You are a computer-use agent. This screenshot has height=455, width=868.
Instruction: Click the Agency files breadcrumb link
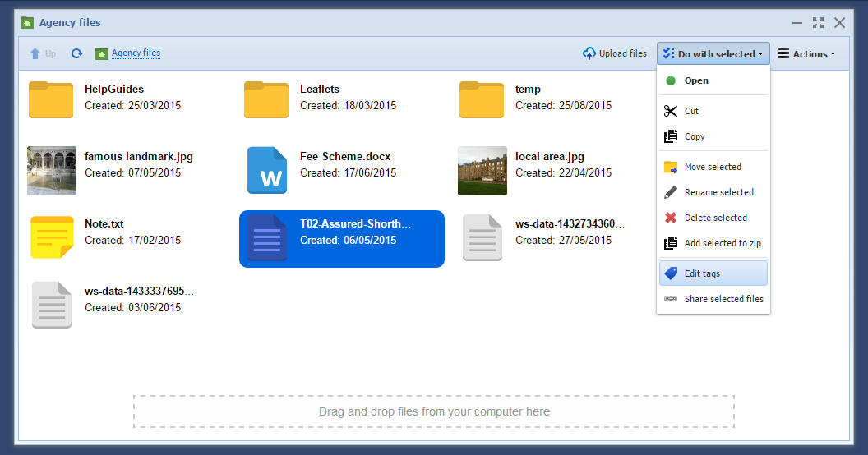point(136,53)
